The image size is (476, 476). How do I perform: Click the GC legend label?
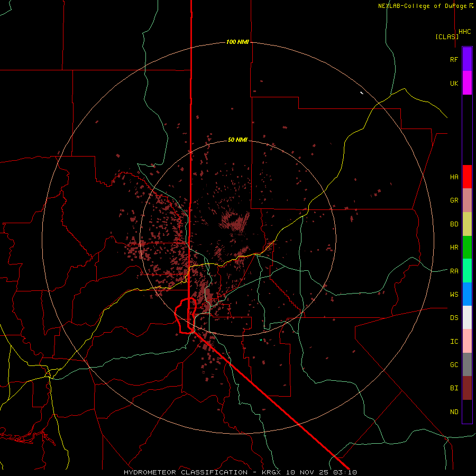(x=454, y=364)
